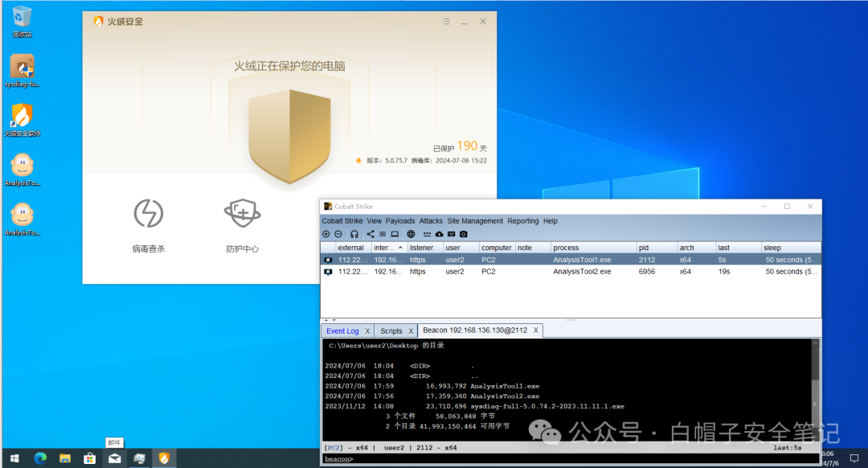Open the View menu
868x468 pixels.
375,221
